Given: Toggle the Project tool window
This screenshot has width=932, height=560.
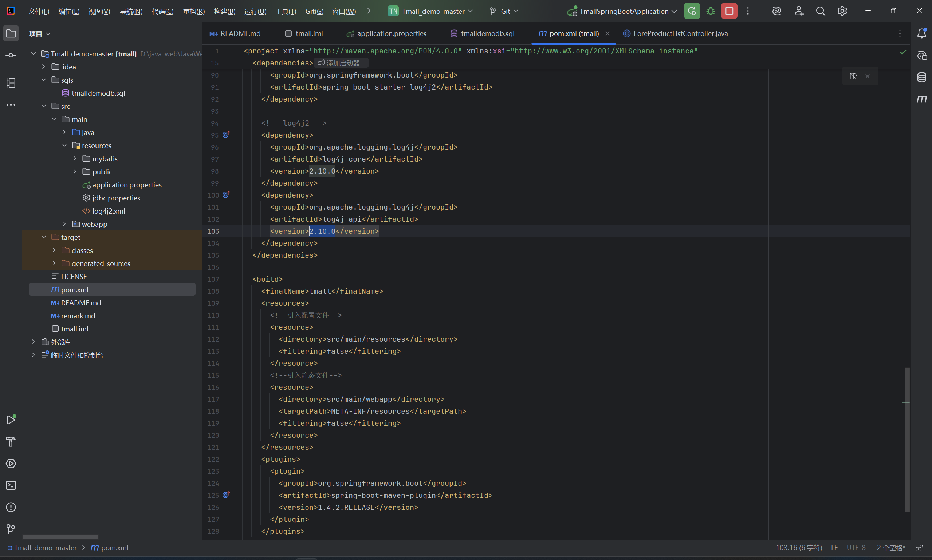Looking at the screenshot, I should (x=11, y=33).
